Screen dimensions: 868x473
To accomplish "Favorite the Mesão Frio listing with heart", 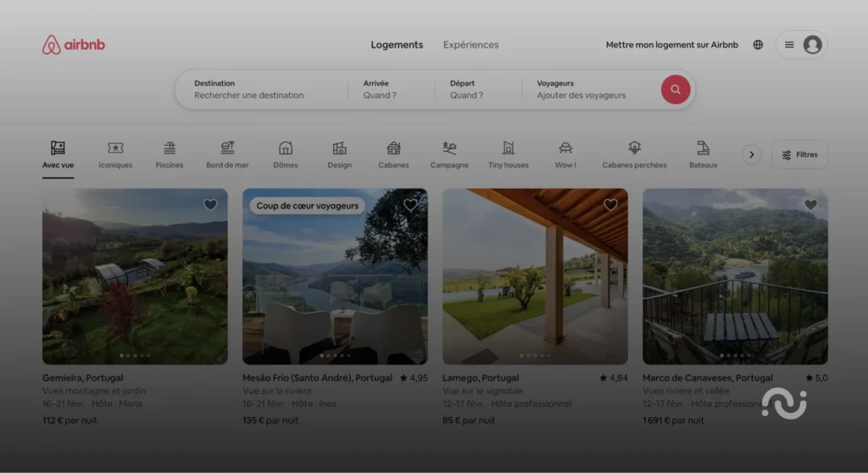I will (x=410, y=205).
